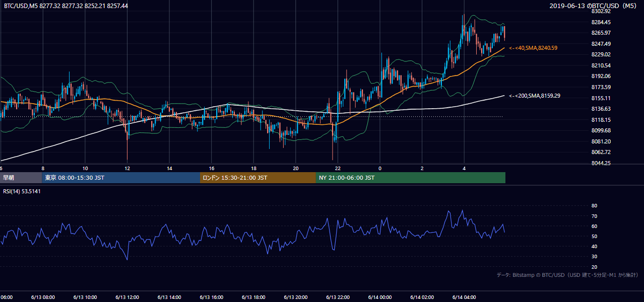Viewport: 644px width, 302px height.
Task: Click the 6/13 14:00 bottom time label
Action: [x=169, y=297]
